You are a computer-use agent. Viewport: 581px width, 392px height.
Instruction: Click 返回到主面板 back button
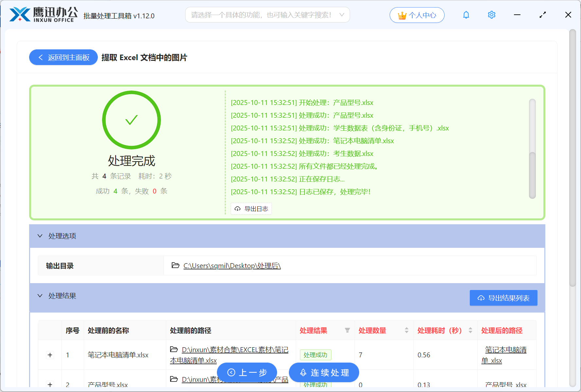tap(63, 58)
